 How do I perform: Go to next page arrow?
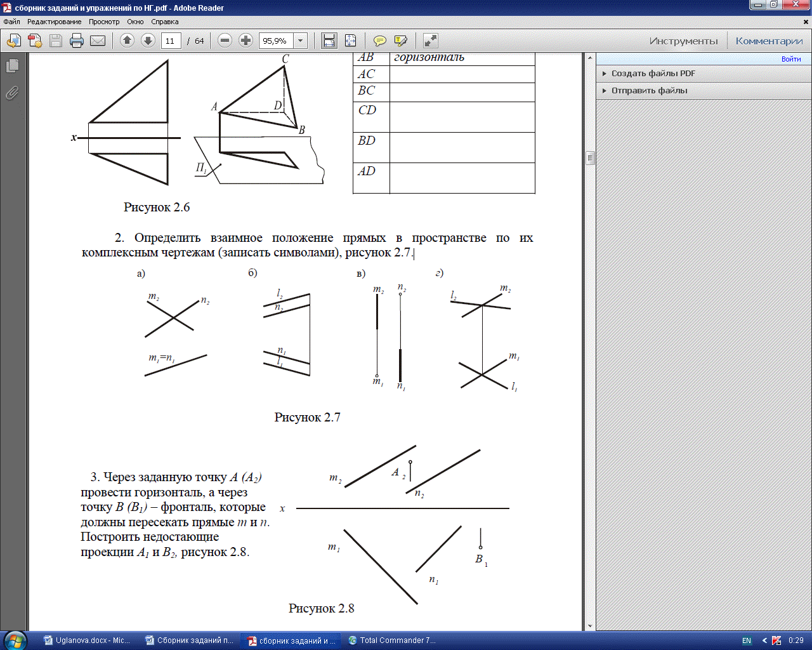click(148, 41)
